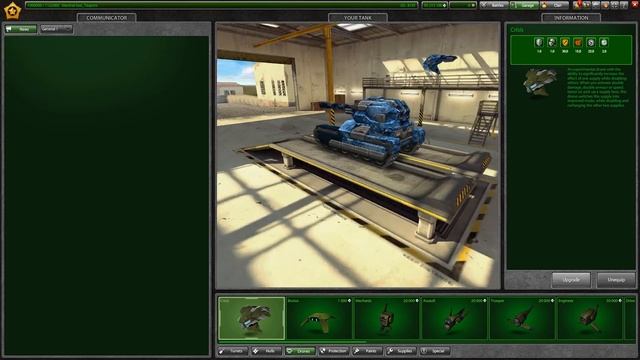Click the Crisis drone description text
The image size is (640, 360).
click(x=597, y=87)
